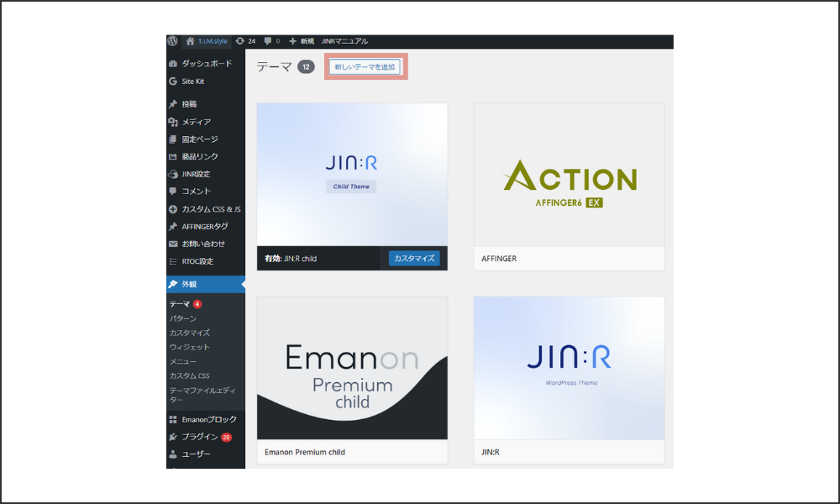Open the お問い合わせ menu label

(x=203, y=244)
